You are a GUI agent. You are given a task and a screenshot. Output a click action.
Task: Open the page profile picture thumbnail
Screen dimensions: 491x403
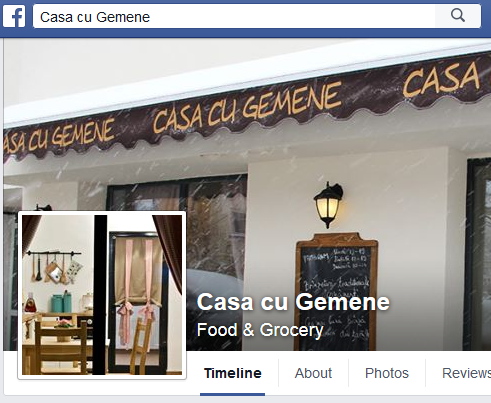click(x=102, y=295)
